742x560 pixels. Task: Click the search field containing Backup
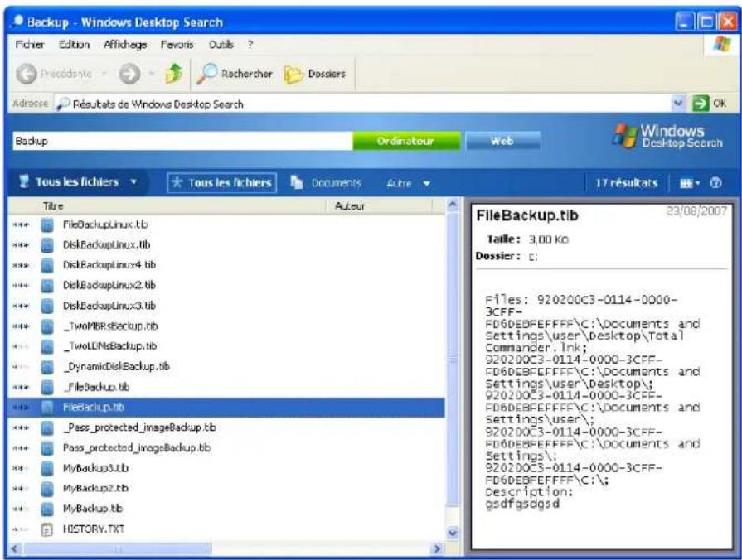(x=182, y=141)
